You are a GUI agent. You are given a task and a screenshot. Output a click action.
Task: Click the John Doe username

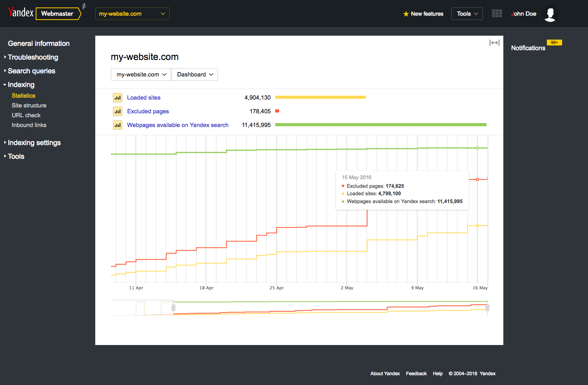coord(524,14)
